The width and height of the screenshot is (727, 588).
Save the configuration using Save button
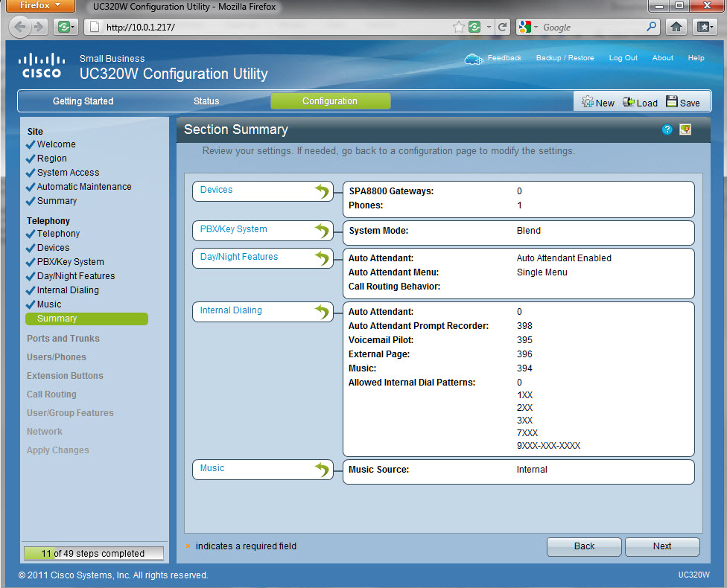(x=682, y=103)
